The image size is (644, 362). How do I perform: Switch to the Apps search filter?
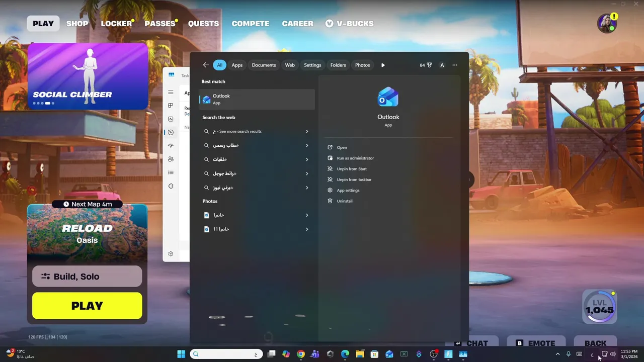click(237, 65)
